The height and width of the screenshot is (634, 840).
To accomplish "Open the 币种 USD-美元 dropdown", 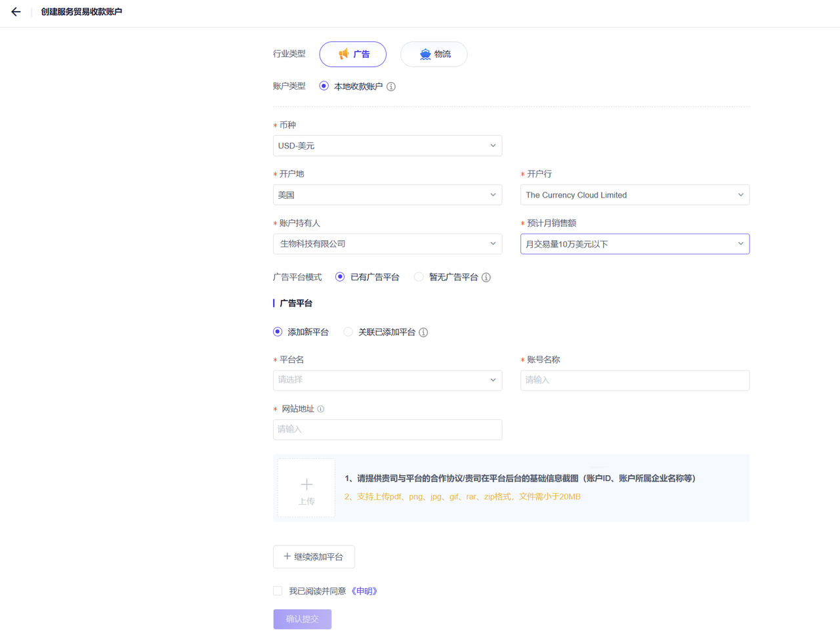I will [387, 146].
